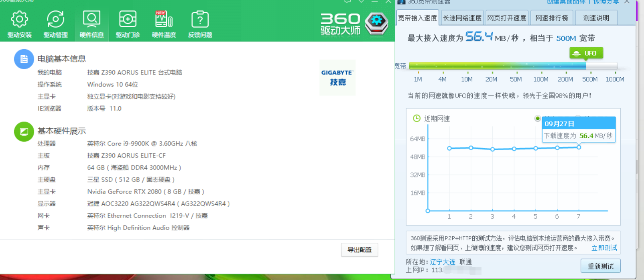Click the Ethernet Connection I219-V text

coord(147,216)
